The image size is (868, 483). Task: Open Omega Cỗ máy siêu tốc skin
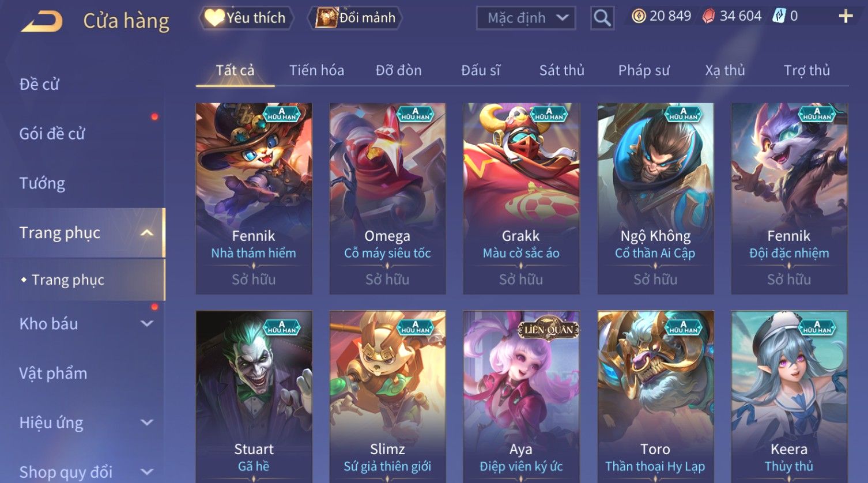(x=387, y=198)
